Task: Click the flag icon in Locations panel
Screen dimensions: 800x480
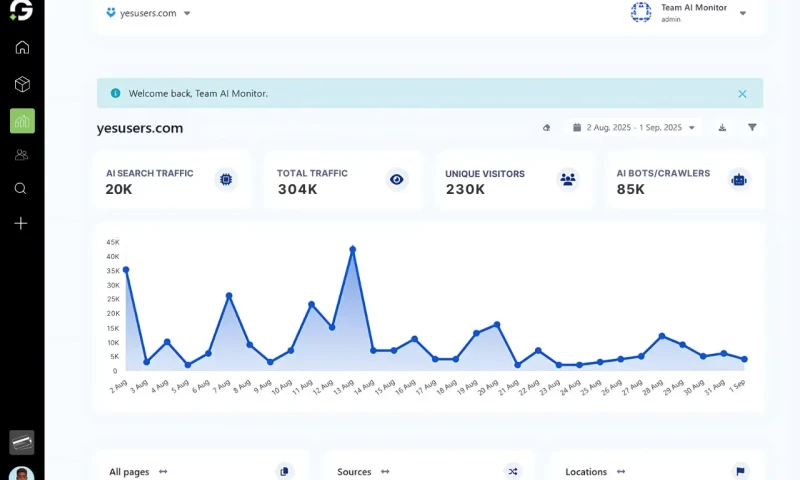Action: (x=740, y=471)
